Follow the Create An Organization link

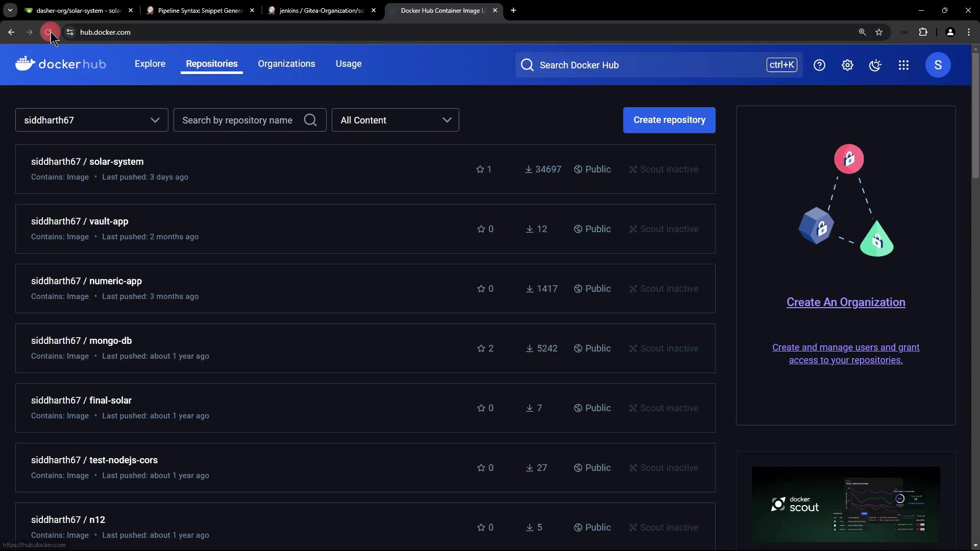click(846, 302)
